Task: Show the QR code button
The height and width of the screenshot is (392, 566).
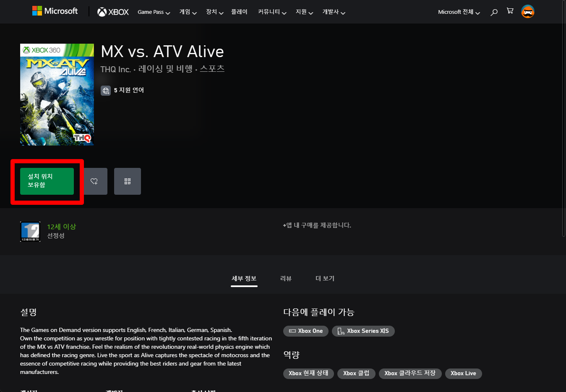Action: [128, 181]
